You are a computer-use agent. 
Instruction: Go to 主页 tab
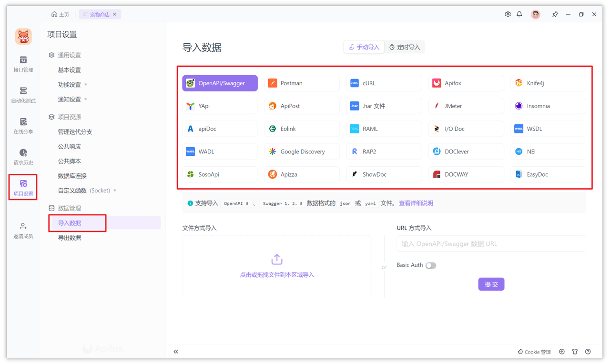[x=61, y=14]
